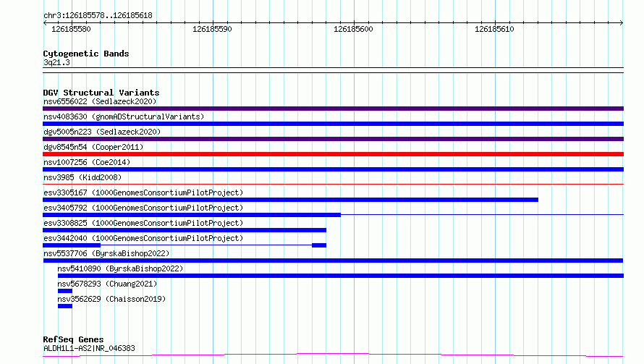Click the esv3405792 variant label
Image resolution: width=644 pixels, height=364 pixels.
point(143,208)
